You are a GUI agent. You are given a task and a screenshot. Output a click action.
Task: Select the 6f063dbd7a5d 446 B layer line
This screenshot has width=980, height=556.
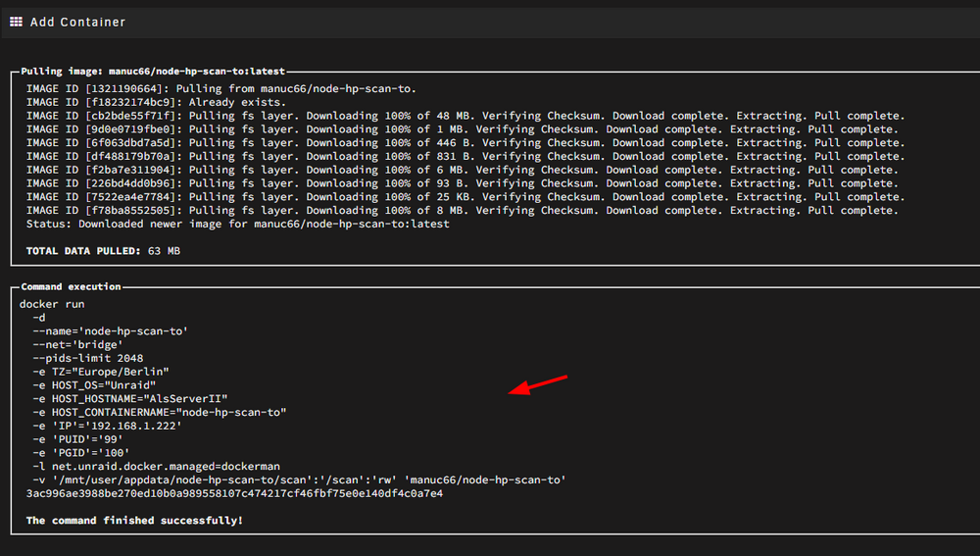(465, 143)
